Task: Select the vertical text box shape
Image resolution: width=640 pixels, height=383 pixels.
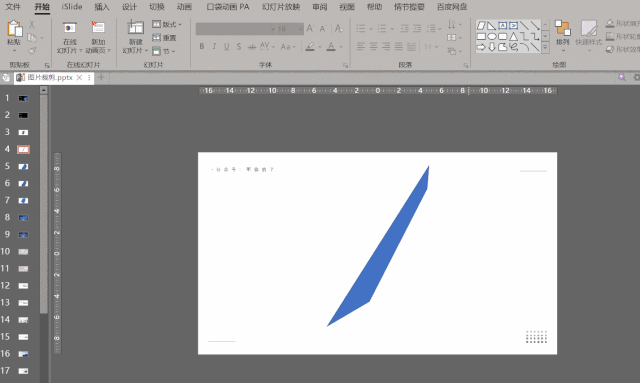Action: 513,26
